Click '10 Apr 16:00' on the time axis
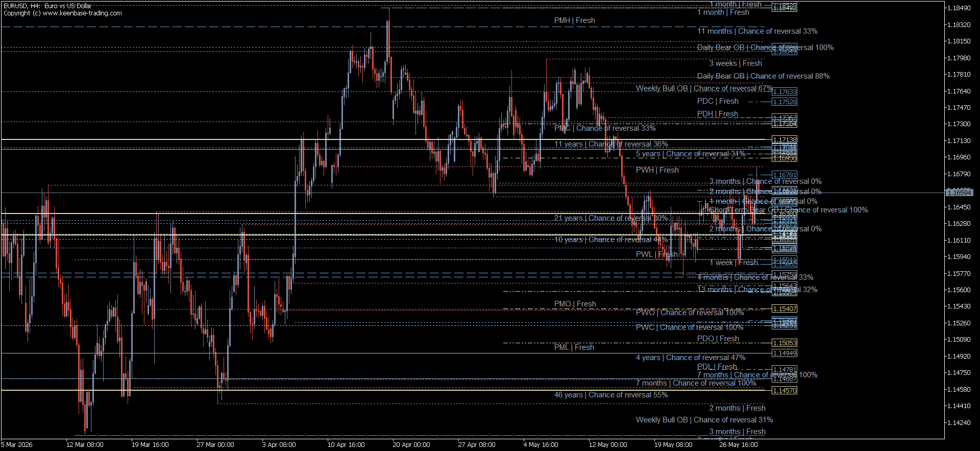Screen dimensions: 980x451 click(346, 445)
